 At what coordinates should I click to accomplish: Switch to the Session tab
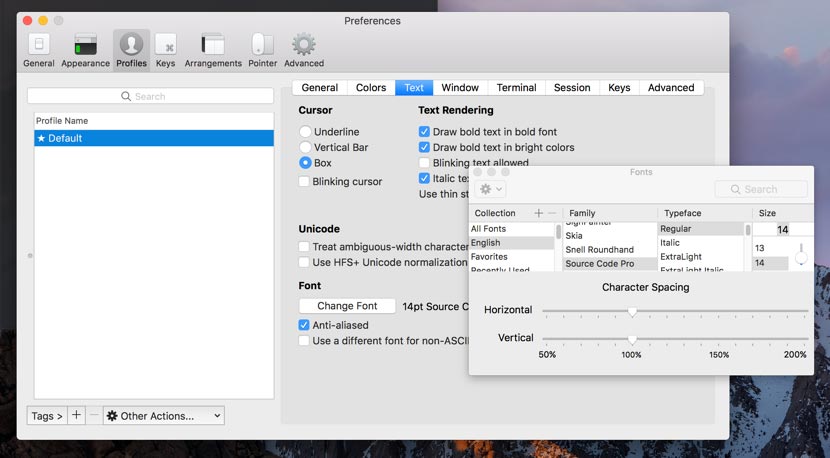point(572,87)
